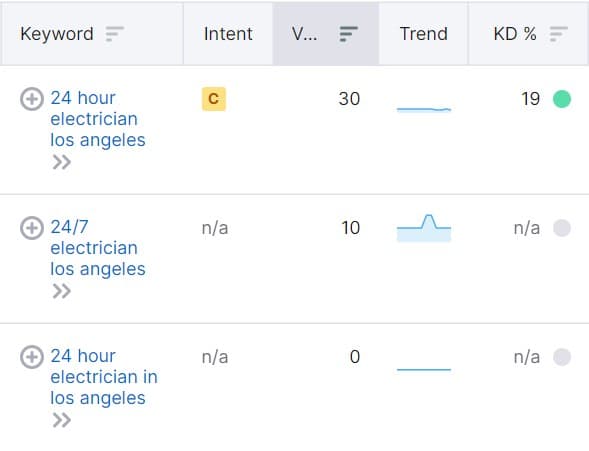Add '24 hour electrician los angeles' via plus icon

pyautogui.click(x=32, y=99)
